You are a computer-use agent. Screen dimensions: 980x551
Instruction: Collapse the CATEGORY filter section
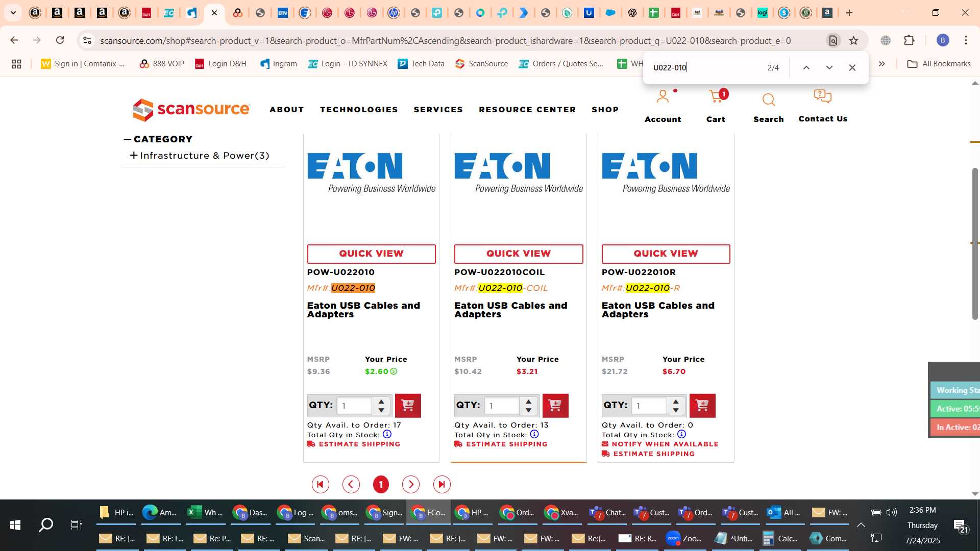(128, 139)
